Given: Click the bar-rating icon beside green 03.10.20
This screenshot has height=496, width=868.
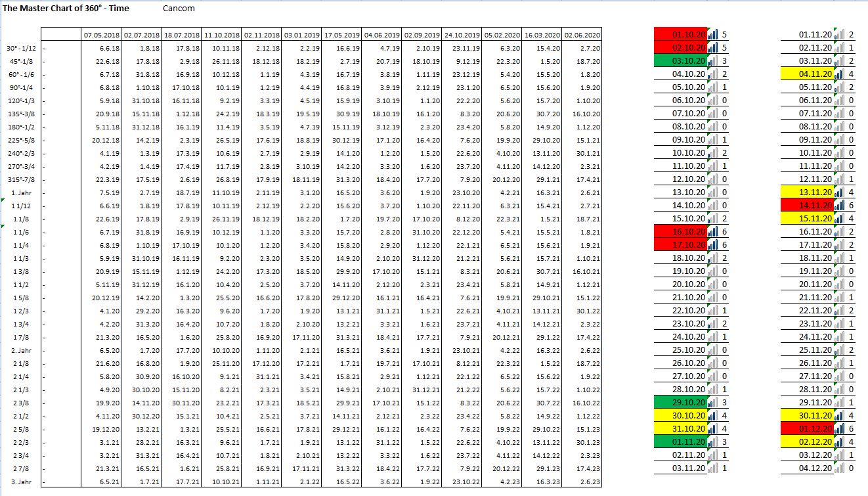Looking at the screenshot, I should tap(714, 61).
